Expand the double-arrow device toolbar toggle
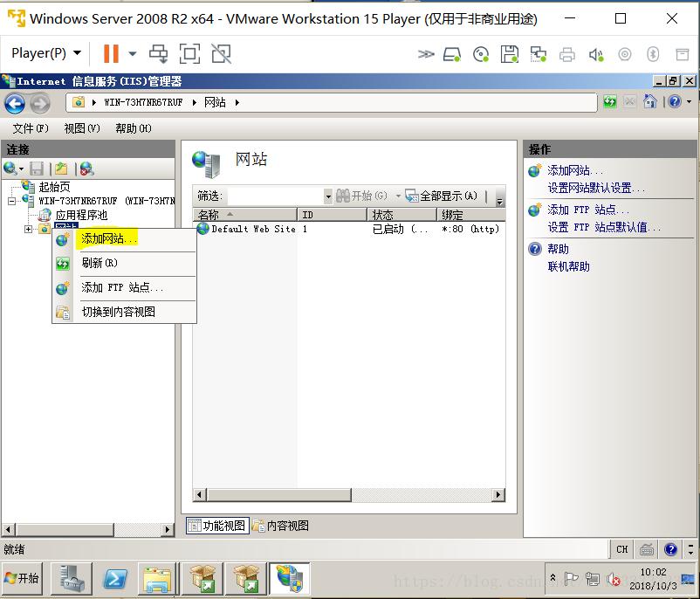Image resolution: width=700 pixels, height=599 pixels. tap(425, 54)
